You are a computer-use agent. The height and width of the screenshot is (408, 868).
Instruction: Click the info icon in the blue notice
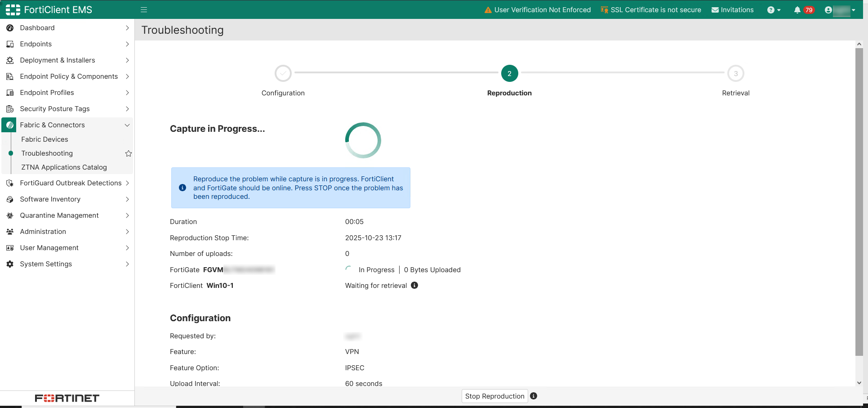(x=183, y=188)
